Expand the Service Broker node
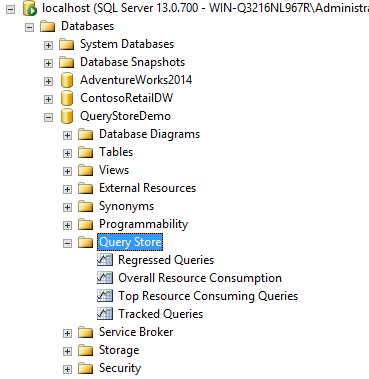The width and height of the screenshot is (369, 379). [x=67, y=333]
